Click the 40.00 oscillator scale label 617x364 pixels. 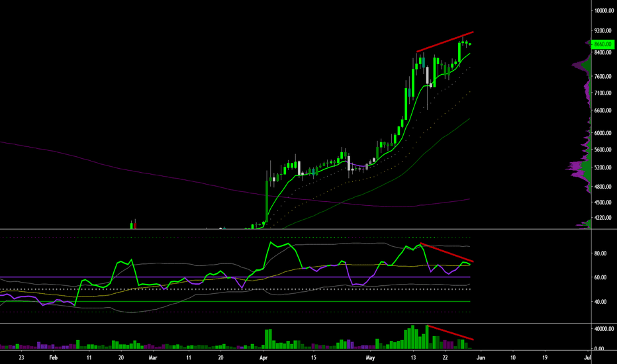click(x=600, y=302)
